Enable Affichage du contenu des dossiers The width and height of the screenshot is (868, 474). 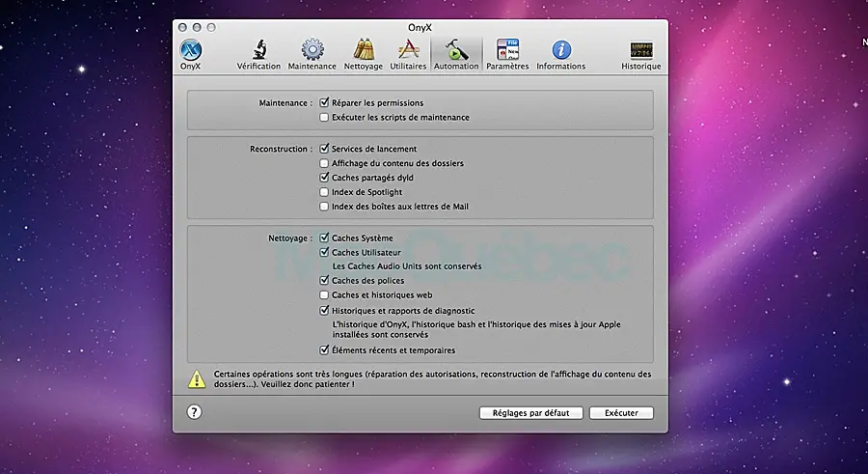[x=324, y=163]
